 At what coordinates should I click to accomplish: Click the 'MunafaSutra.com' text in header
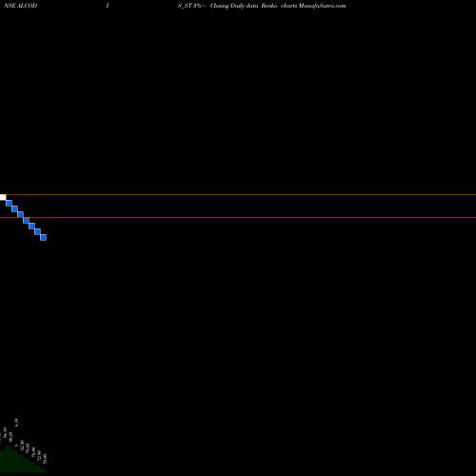point(323,6)
